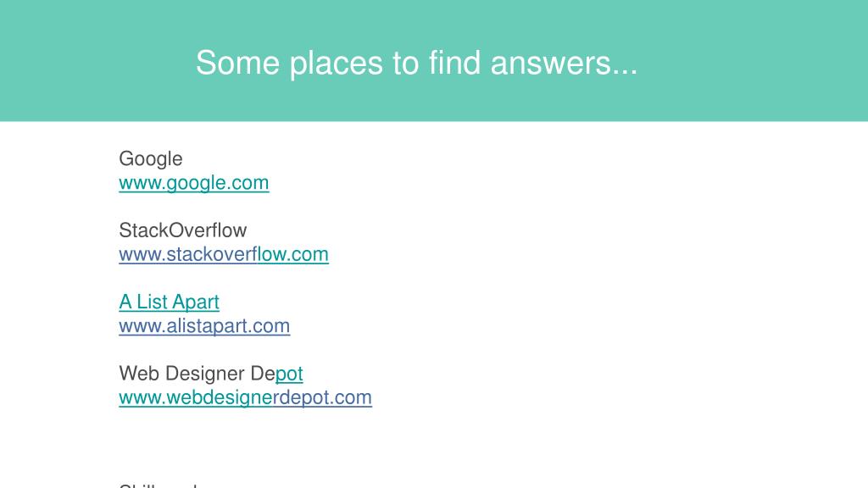868x488 pixels.
Task: Click the word 'places' in the title
Action: 336,64
